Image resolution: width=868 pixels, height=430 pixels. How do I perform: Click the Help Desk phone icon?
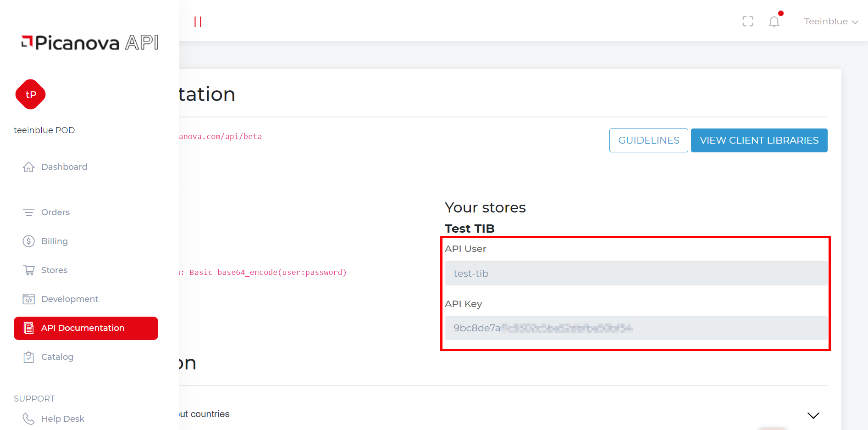pyautogui.click(x=28, y=419)
